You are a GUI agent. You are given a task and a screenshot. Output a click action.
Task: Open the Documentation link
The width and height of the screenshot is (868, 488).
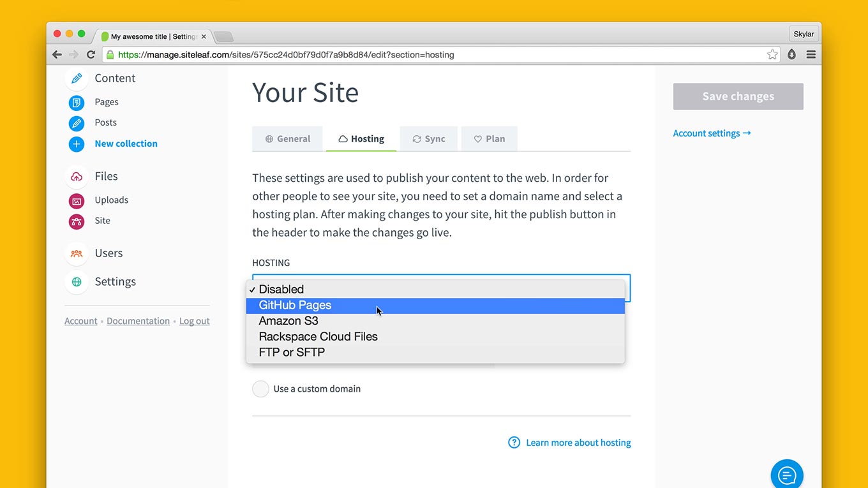pos(138,322)
